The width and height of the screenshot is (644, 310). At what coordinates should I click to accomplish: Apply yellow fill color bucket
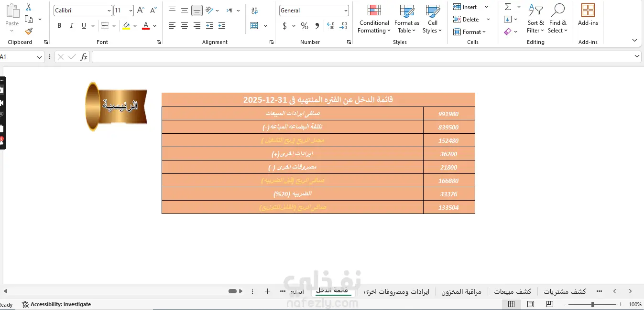126,26
